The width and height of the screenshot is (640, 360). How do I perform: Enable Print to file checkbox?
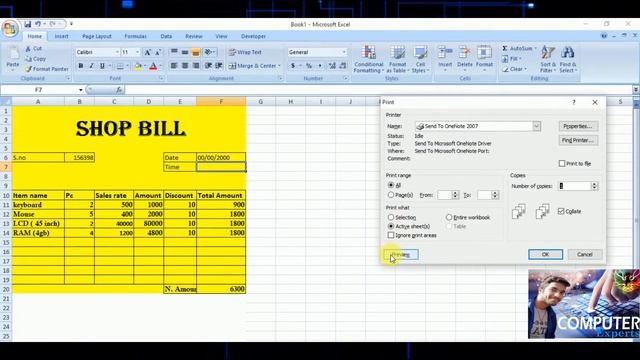562,163
